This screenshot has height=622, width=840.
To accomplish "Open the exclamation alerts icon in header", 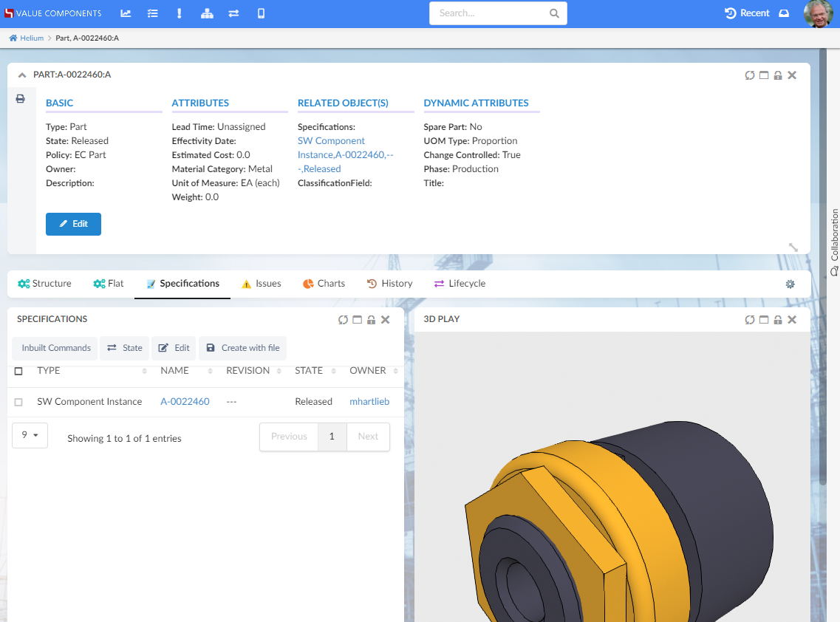I will tap(180, 13).
